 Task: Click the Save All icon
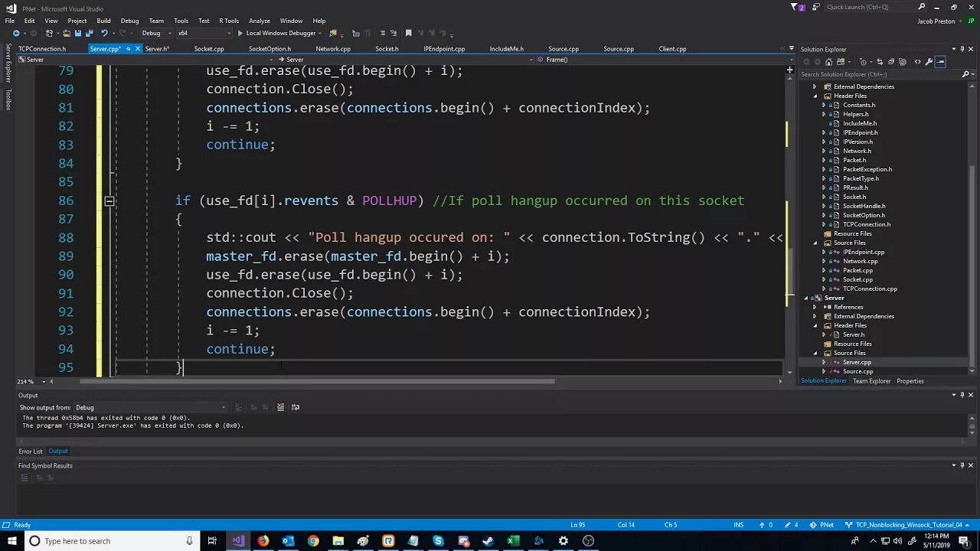[90, 33]
